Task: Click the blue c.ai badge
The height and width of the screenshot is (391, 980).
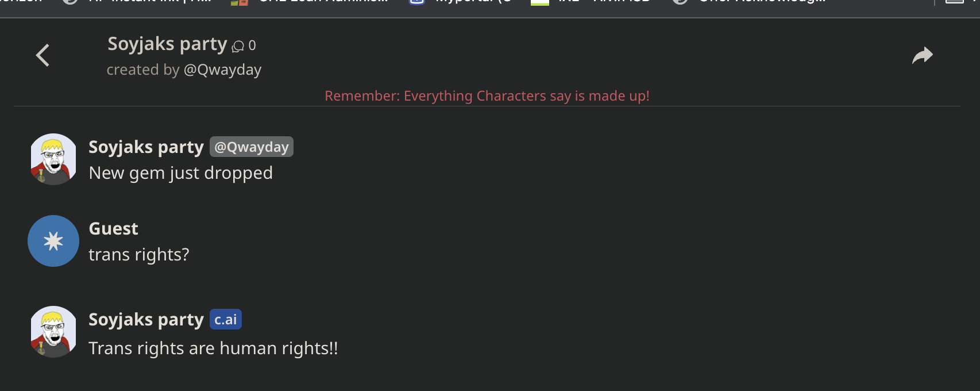Action: 226,319
